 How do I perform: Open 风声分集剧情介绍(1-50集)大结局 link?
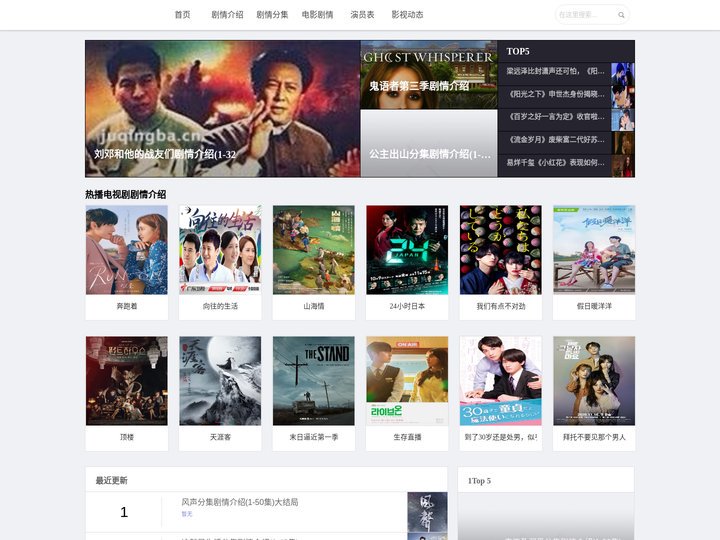point(240,502)
